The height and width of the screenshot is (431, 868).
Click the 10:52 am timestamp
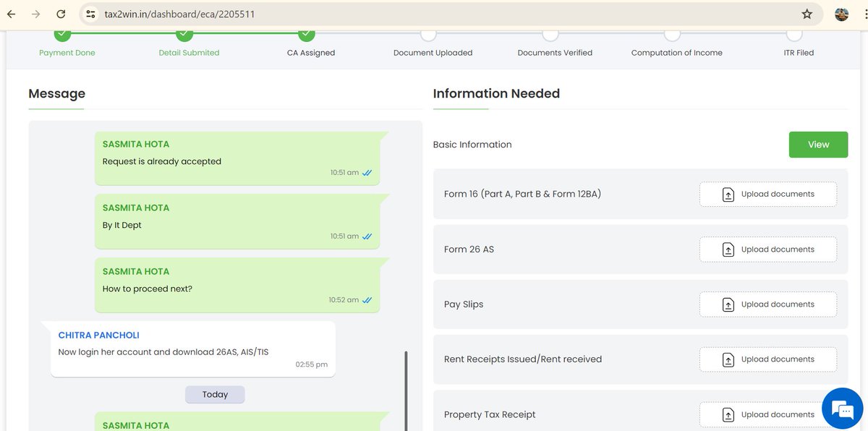click(x=344, y=300)
